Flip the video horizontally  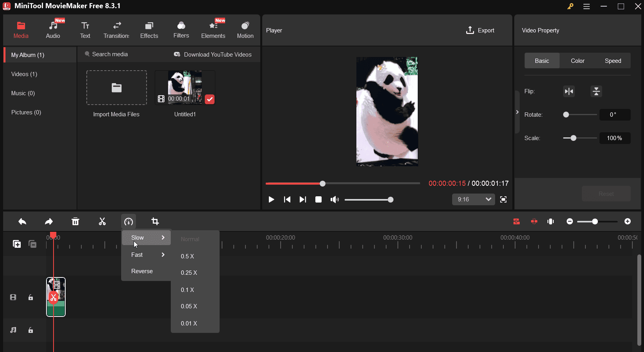click(x=569, y=91)
